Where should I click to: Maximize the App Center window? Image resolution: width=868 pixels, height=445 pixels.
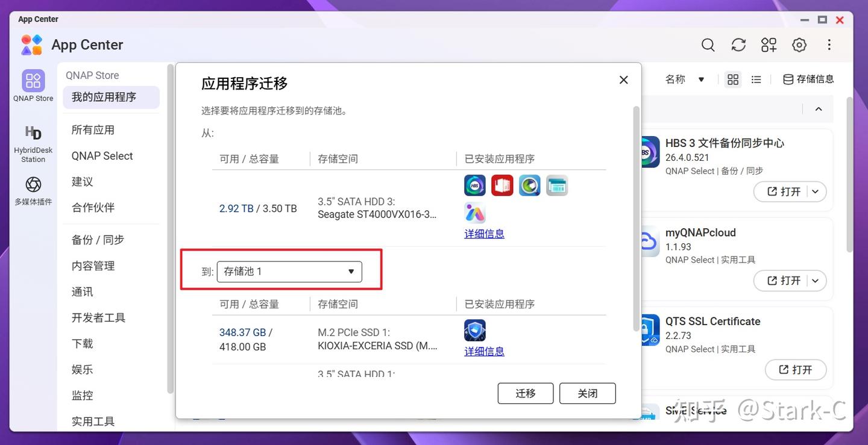click(822, 20)
